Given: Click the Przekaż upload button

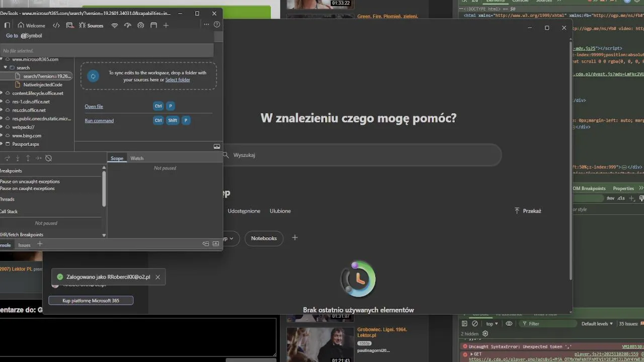Looking at the screenshot, I should [528, 211].
